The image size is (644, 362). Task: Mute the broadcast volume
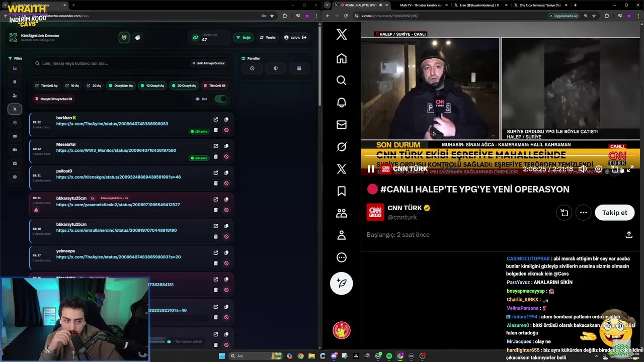tap(583, 169)
